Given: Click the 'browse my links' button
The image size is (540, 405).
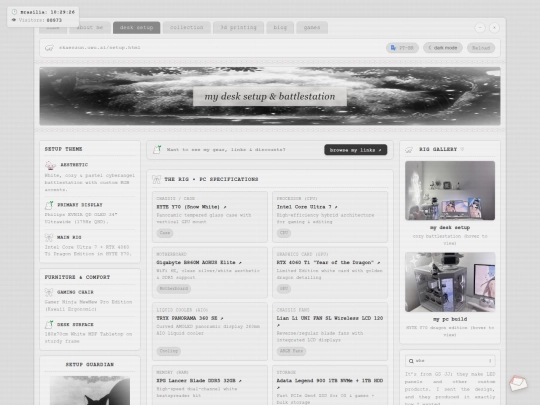Looking at the screenshot, I should (355, 150).
